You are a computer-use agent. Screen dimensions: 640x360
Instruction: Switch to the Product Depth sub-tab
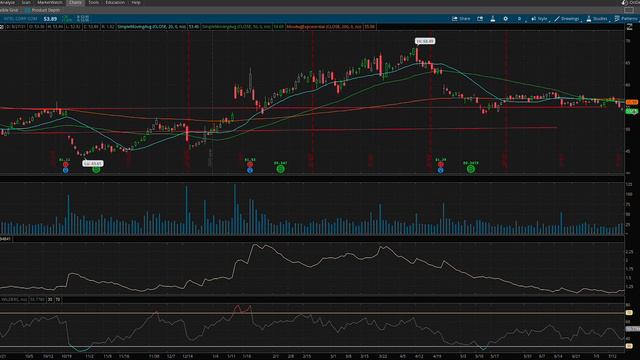point(43,10)
